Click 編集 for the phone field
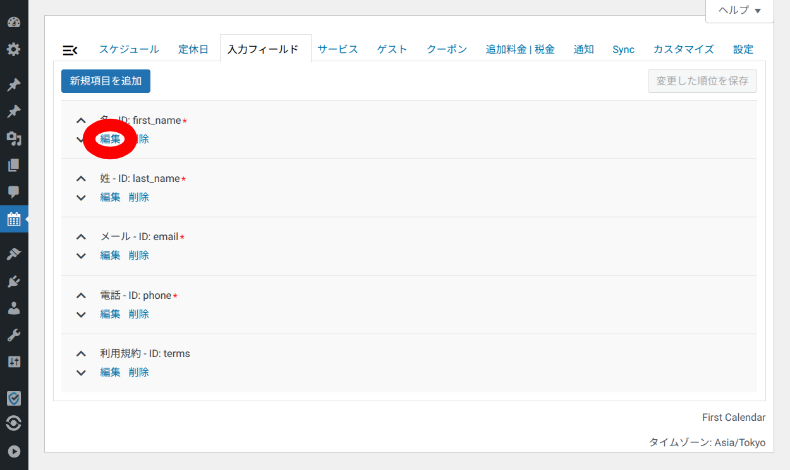This screenshot has height=470, width=790. pos(110,314)
